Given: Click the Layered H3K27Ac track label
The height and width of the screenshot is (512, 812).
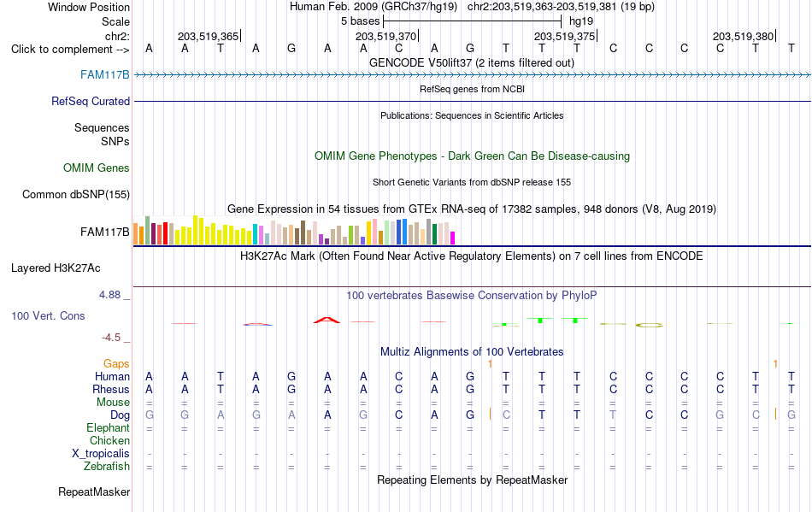Looking at the screenshot, I should click(56, 268).
